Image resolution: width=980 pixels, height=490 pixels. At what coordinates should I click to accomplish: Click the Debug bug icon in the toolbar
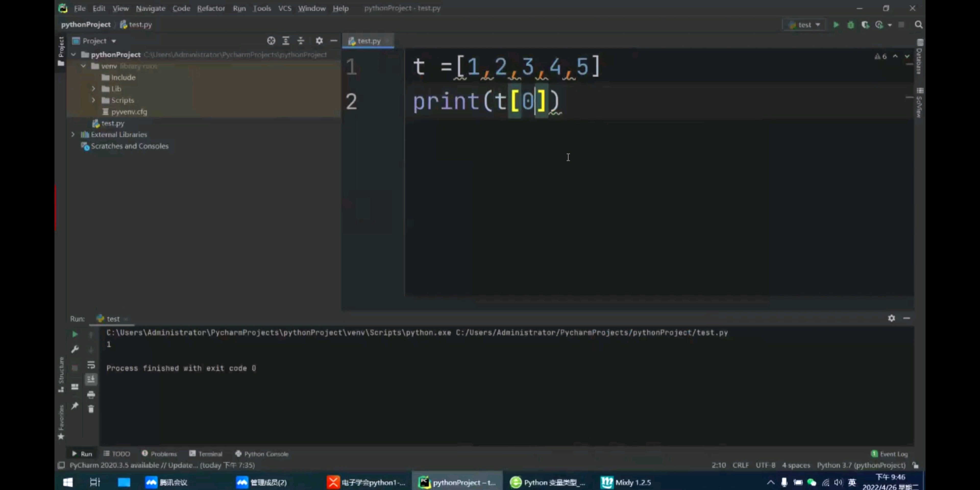click(851, 25)
